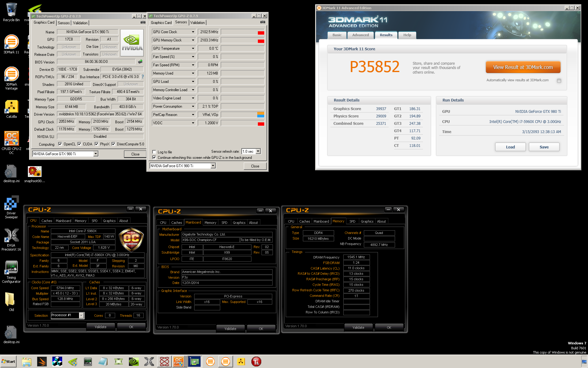Click the yellow Catzilla taskbar icon
588x368 pixels.
241,362
